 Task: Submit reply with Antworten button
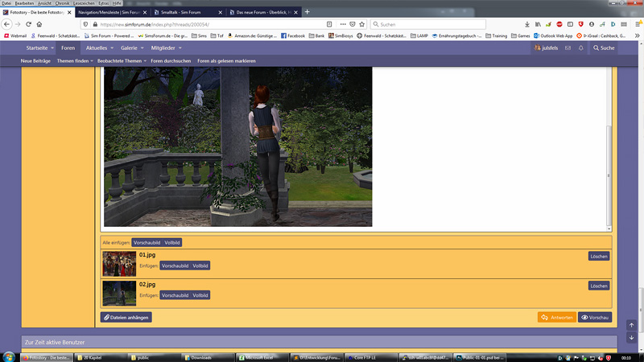coord(557,317)
